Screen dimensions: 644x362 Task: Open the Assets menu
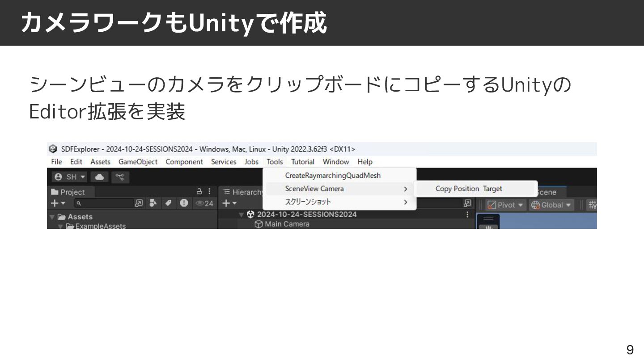tap(100, 162)
